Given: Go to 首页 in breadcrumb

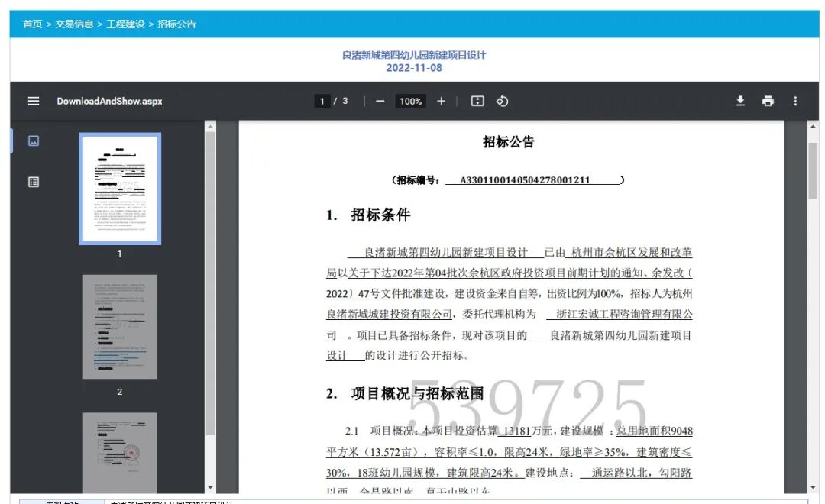Looking at the screenshot, I should [32, 24].
